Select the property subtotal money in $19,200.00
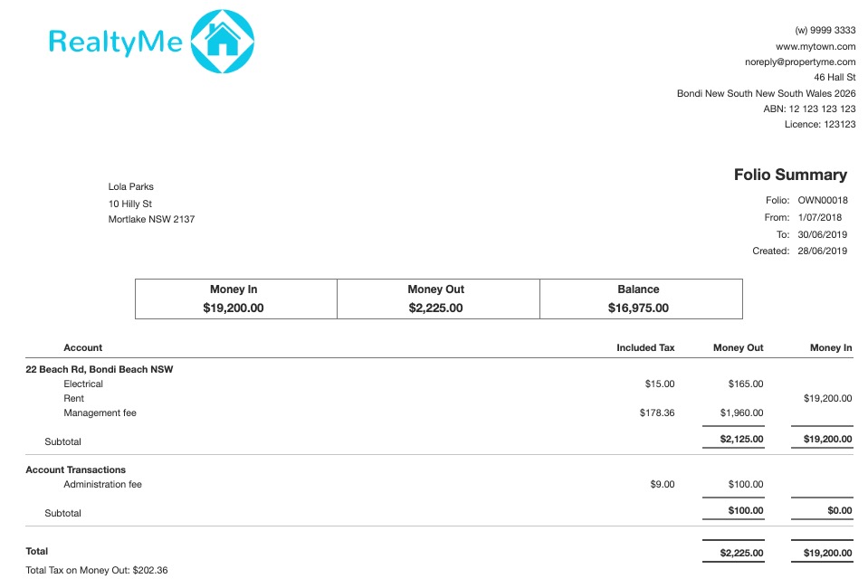The image size is (868, 588). 827,440
